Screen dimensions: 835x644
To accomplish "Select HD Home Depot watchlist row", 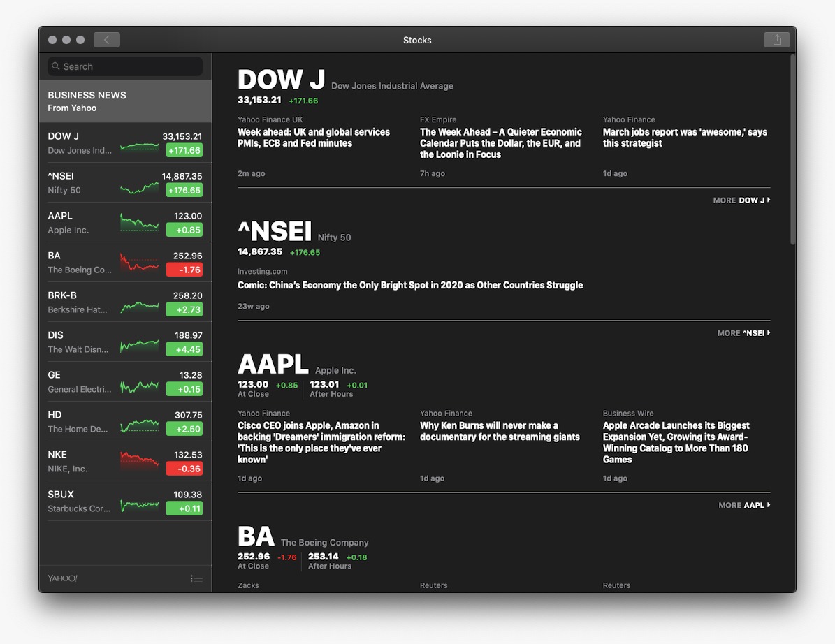I will tap(125, 422).
